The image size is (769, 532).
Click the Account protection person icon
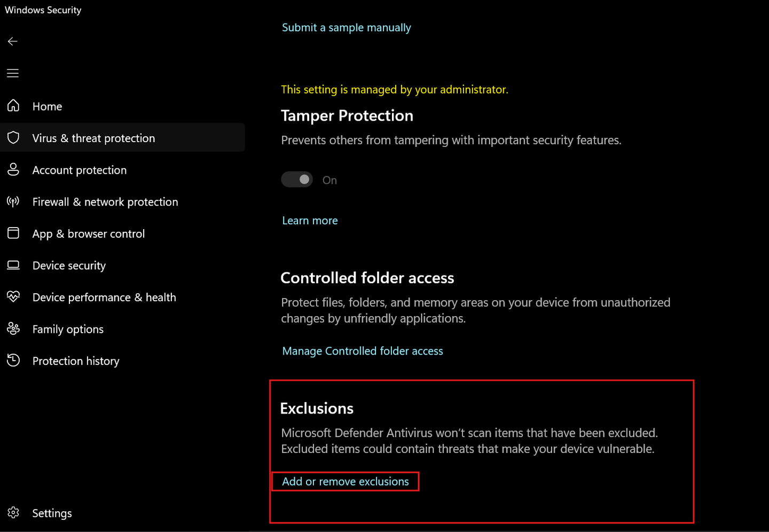point(13,169)
